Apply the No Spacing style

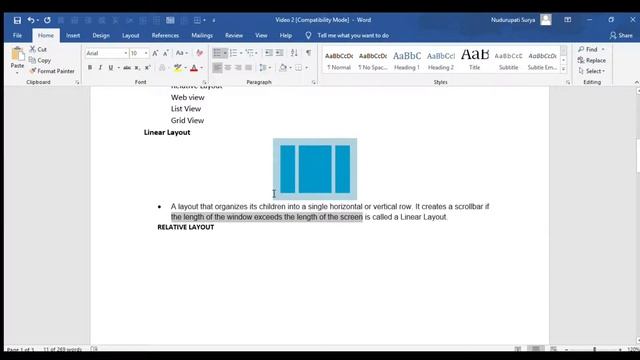point(373,60)
